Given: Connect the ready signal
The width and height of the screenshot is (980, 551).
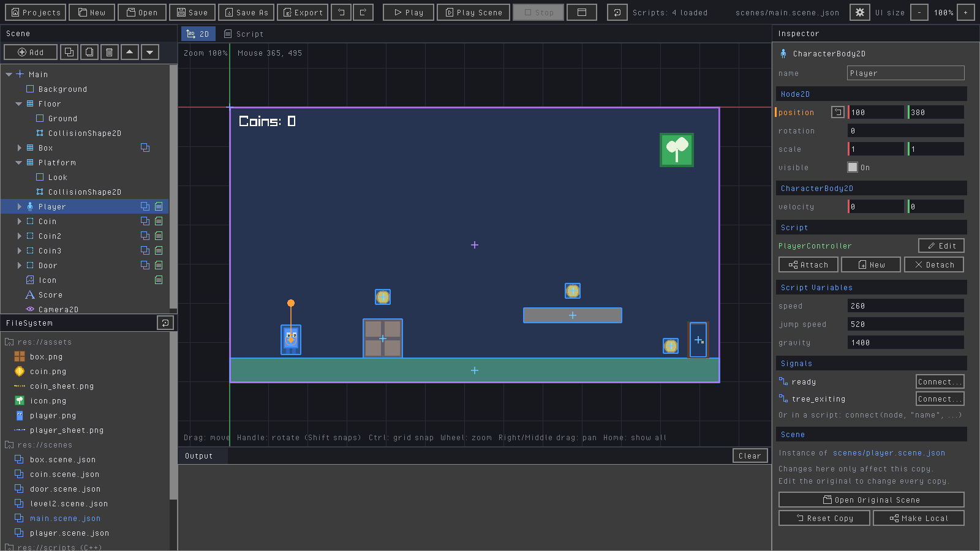Looking at the screenshot, I should 940,381.
